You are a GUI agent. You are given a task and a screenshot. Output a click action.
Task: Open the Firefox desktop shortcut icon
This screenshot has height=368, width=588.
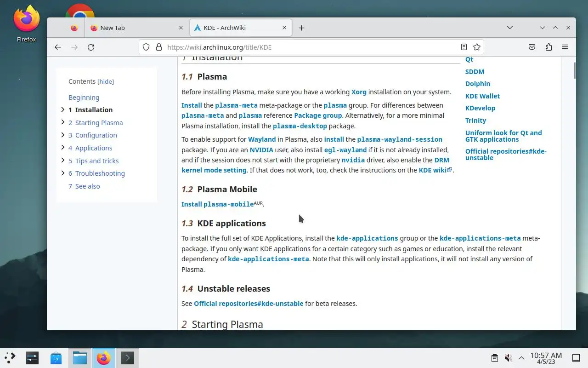pyautogui.click(x=26, y=23)
